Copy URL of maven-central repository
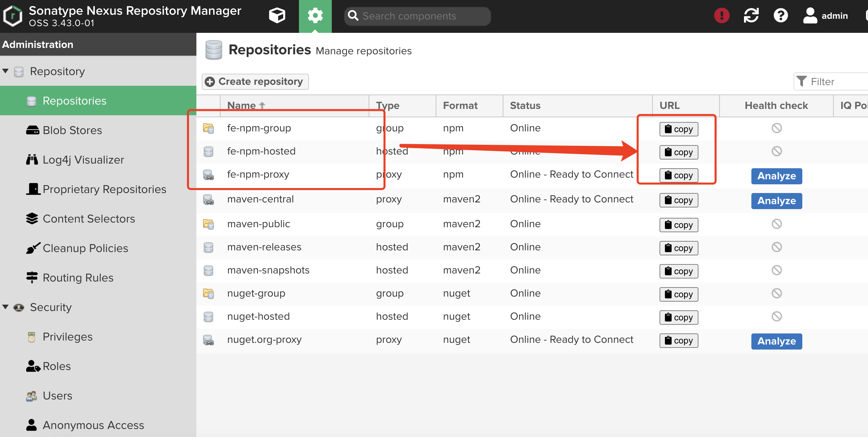 click(679, 200)
